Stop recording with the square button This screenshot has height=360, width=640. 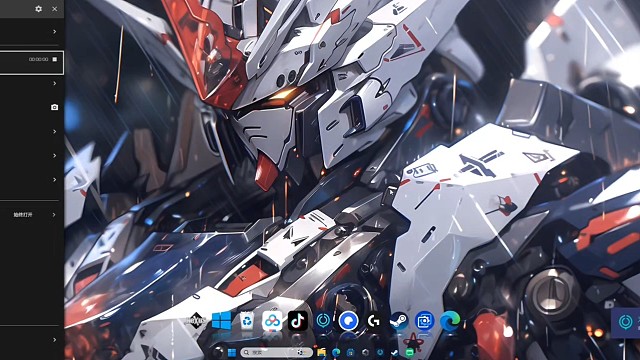(x=55, y=59)
